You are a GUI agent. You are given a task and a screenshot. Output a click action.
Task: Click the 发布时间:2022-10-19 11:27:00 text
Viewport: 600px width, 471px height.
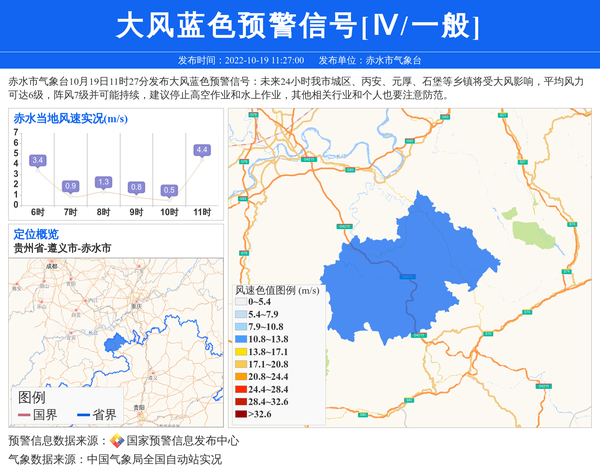click(241, 60)
